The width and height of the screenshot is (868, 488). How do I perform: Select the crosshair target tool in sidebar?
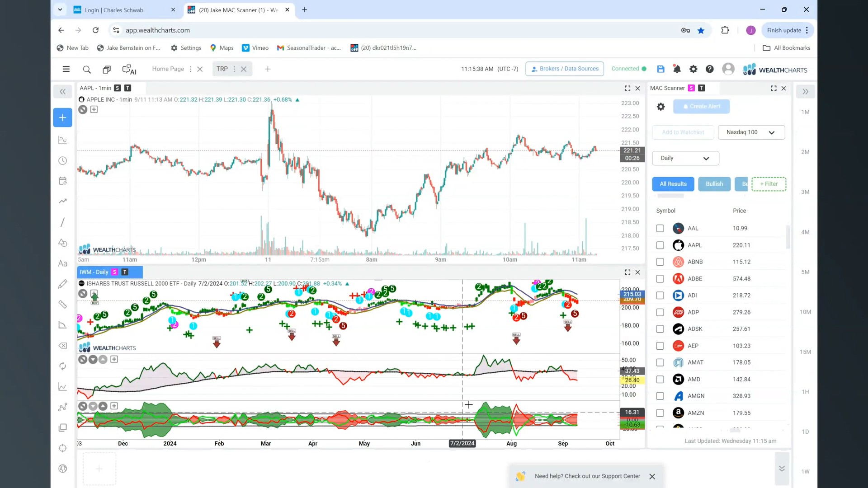pyautogui.click(x=63, y=448)
